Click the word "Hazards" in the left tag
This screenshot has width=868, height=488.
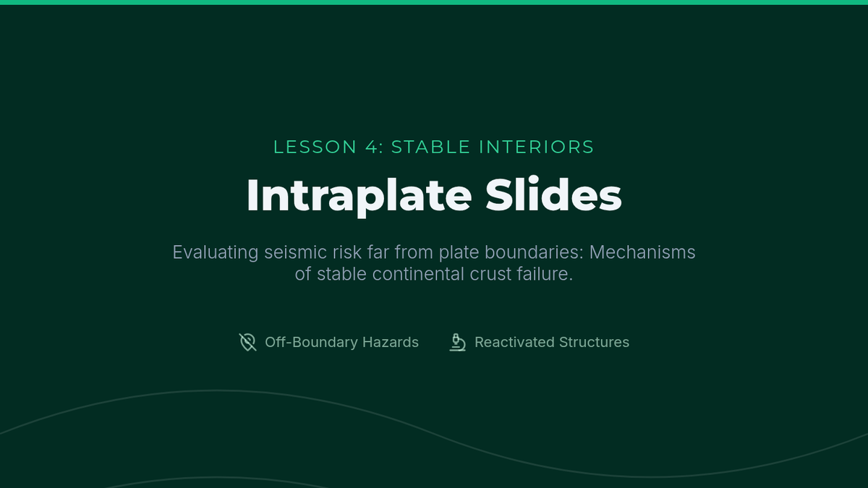pos(391,342)
